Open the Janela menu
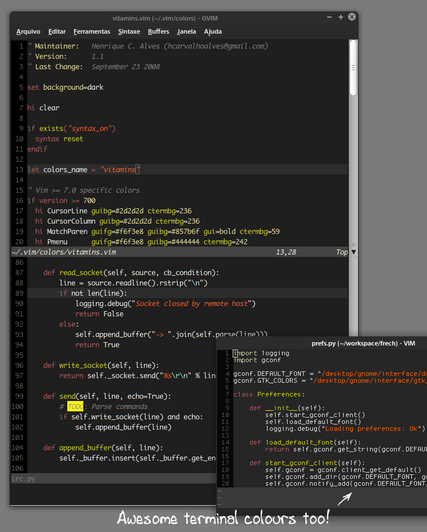 coord(186,32)
